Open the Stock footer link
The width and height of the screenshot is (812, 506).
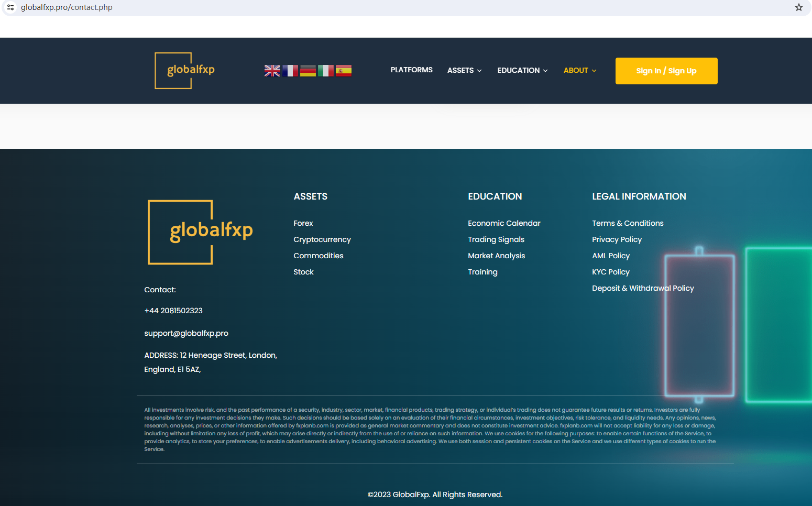click(303, 272)
